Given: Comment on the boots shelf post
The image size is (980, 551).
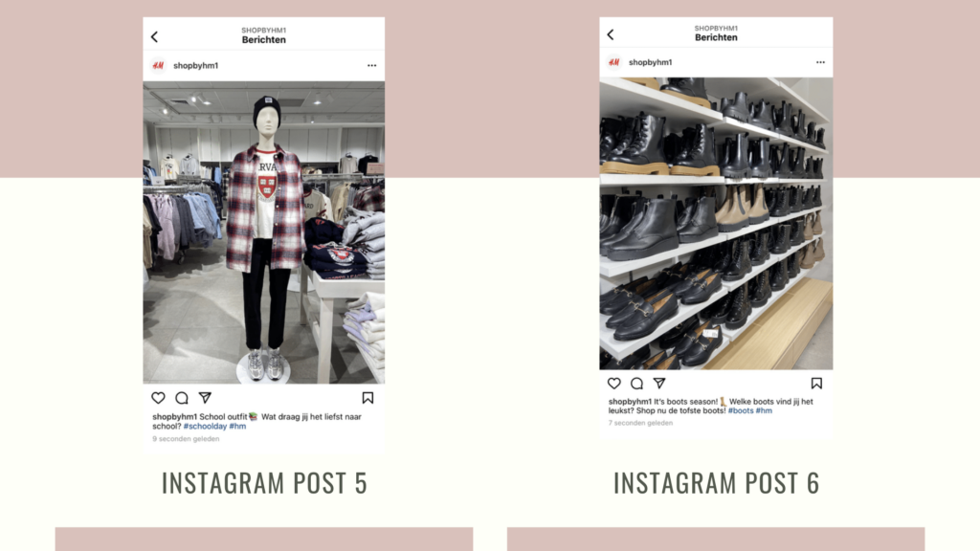Looking at the screenshot, I should (636, 383).
